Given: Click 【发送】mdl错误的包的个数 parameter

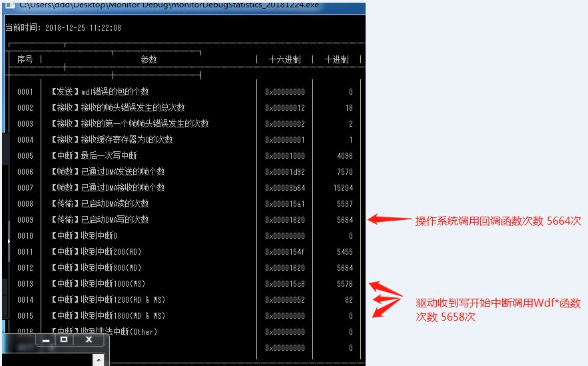Looking at the screenshot, I should [x=100, y=91].
